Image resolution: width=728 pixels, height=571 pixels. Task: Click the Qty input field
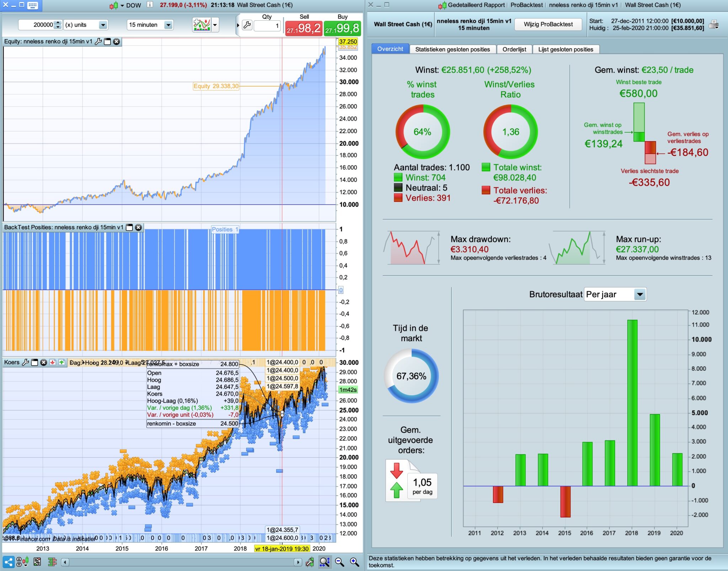267,26
